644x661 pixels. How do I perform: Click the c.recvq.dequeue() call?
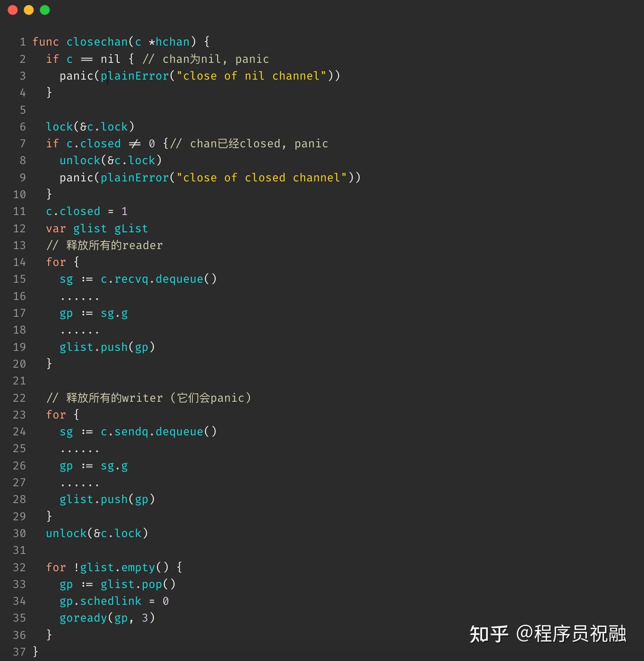[158, 279]
